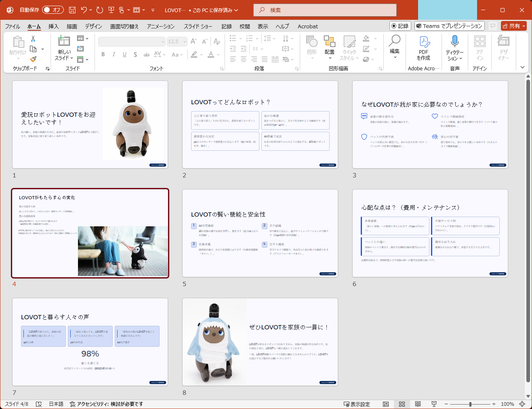Open the 画面切り替え transitions tab
The height and width of the screenshot is (409, 532).
click(124, 26)
